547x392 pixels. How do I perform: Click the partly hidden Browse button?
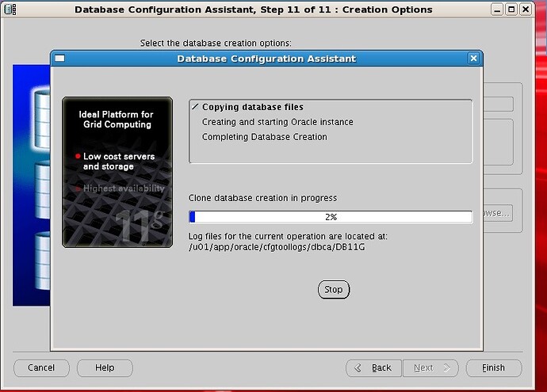[x=498, y=213]
